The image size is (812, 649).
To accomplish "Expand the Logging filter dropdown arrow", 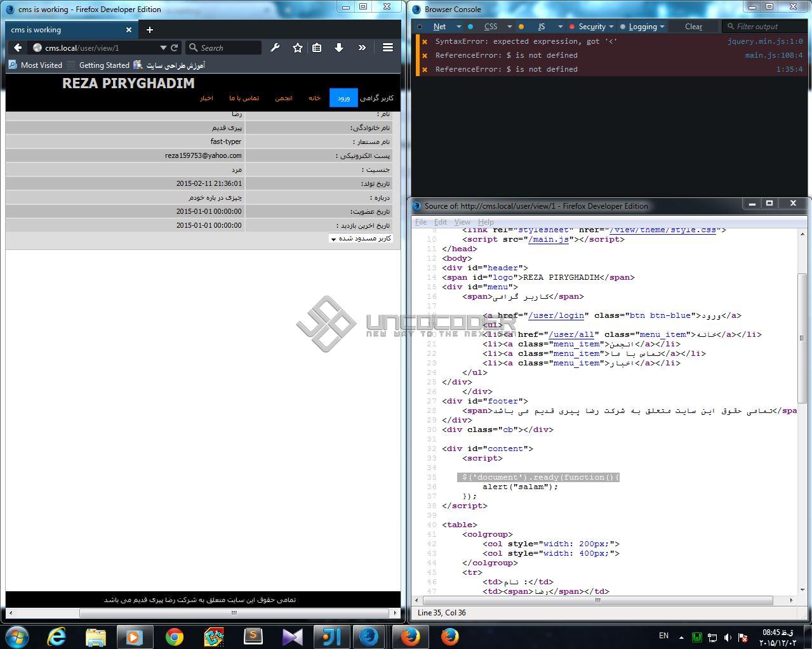I will (x=662, y=27).
